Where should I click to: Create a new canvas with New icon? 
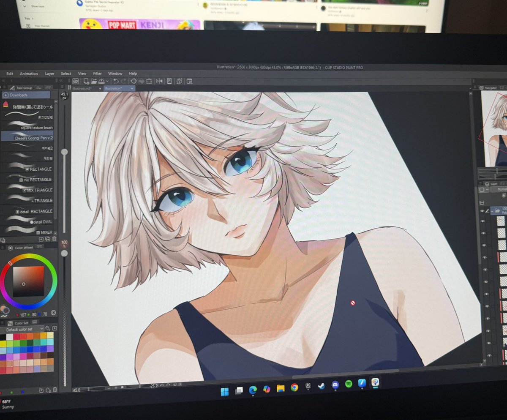tap(86, 81)
